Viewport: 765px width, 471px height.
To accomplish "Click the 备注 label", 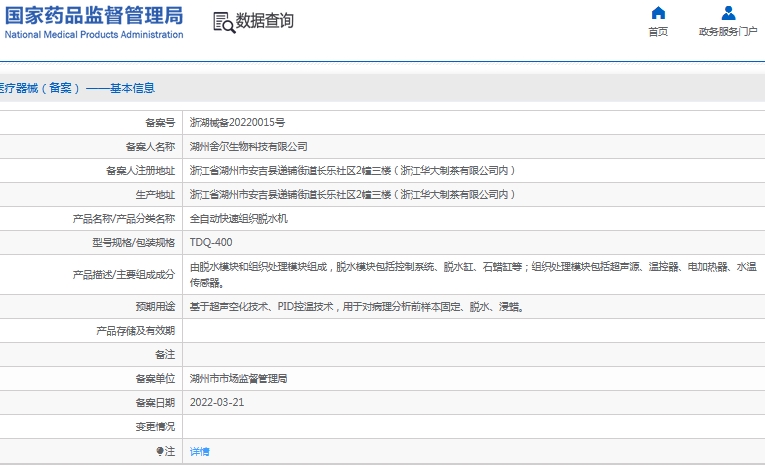I will point(165,355).
